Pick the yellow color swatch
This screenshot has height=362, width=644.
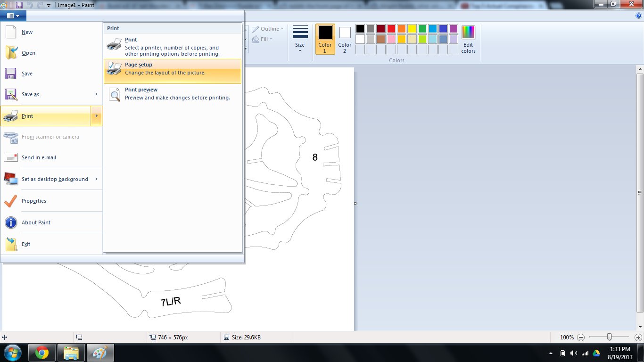(x=412, y=29)
